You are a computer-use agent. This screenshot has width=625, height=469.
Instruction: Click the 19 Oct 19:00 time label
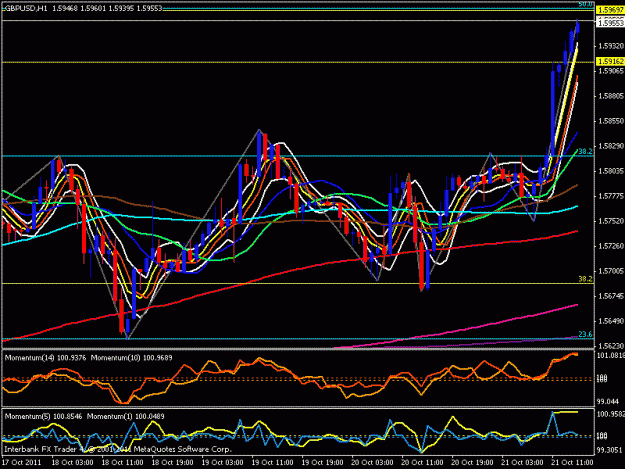tap(322, 462)
